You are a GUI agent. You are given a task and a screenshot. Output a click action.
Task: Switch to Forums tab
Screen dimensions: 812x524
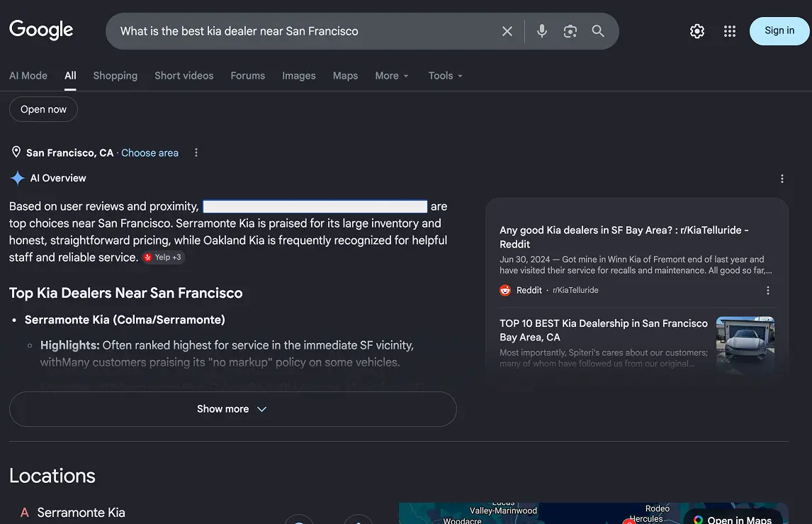[247, 76]
